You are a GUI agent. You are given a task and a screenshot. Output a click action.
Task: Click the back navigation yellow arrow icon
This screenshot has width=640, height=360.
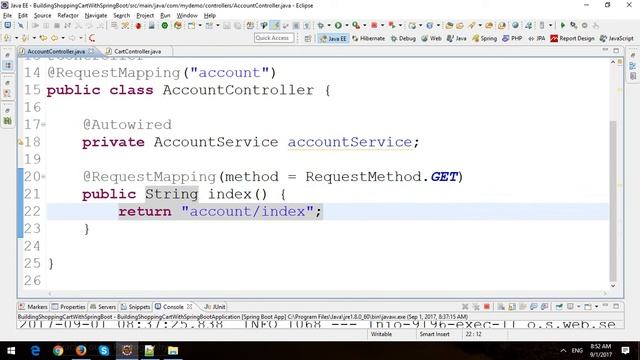tap(54, 38)
